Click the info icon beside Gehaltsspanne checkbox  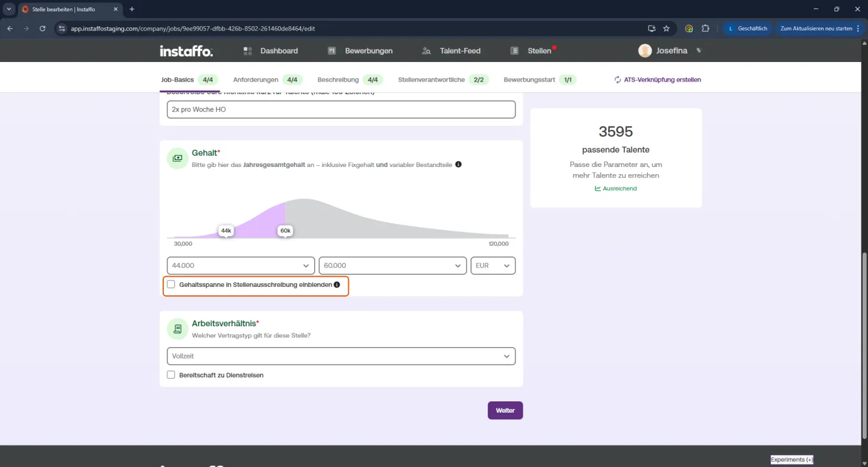tap(337, 285)
